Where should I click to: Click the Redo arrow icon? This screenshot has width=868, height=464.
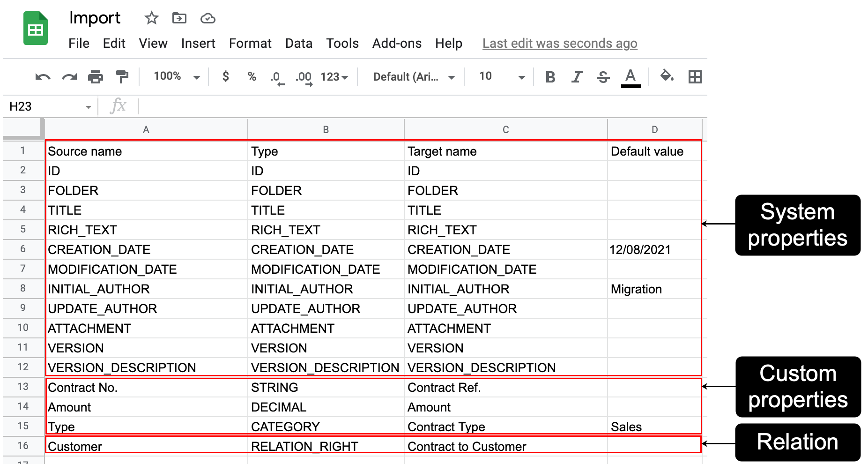[69, 77]
